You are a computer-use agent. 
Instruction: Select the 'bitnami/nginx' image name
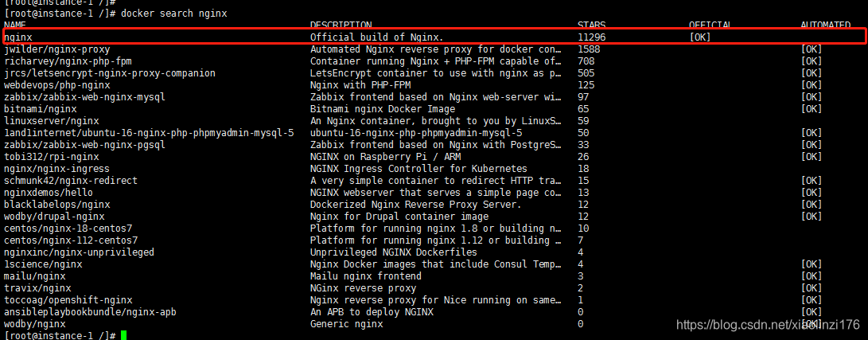click(41, 109)
